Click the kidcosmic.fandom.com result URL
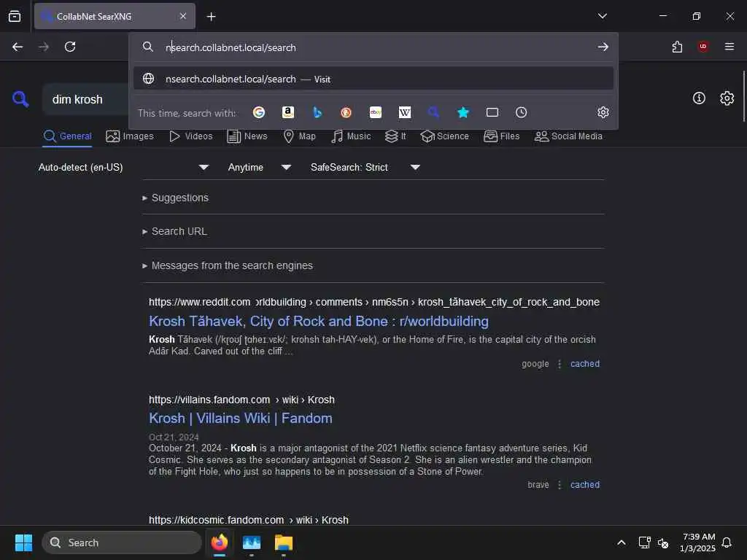The width and height of the screenshot is (747, 560). pyautogui.click(x=248, y=519)
